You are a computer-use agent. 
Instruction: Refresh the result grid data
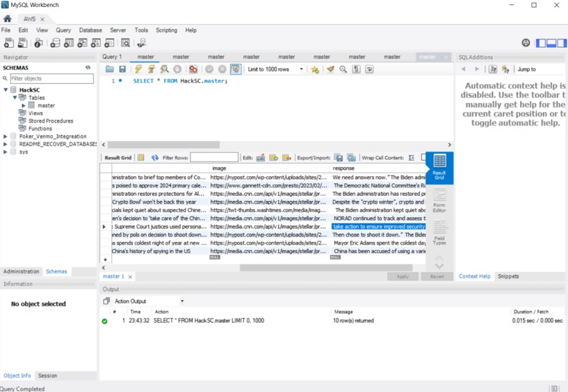pos(155,158)
